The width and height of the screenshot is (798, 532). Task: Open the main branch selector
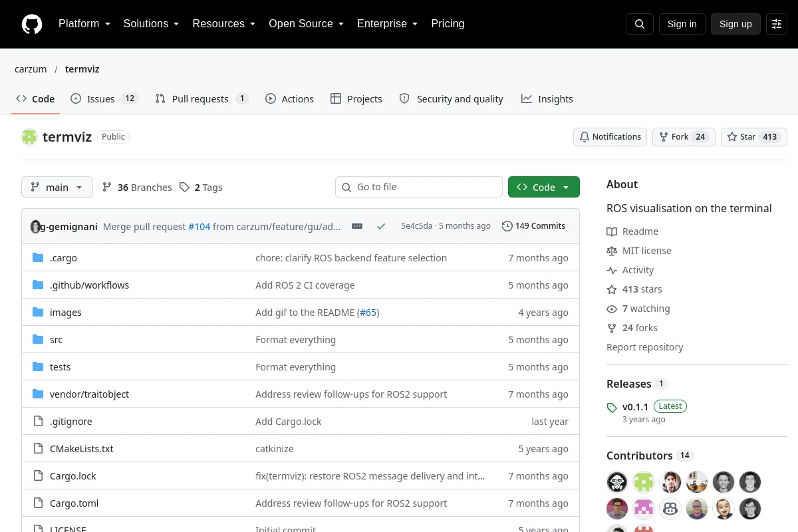(57, 188)
